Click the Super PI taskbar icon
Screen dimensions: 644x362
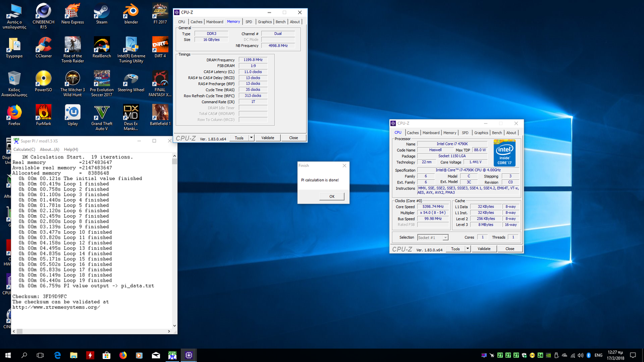(x=173, y=355)
